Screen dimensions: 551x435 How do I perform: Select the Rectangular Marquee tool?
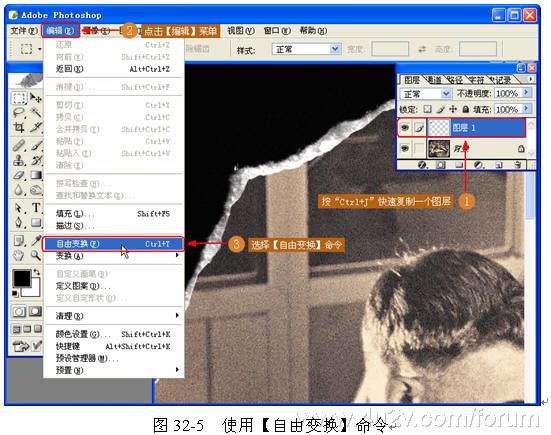click(19, 98)
